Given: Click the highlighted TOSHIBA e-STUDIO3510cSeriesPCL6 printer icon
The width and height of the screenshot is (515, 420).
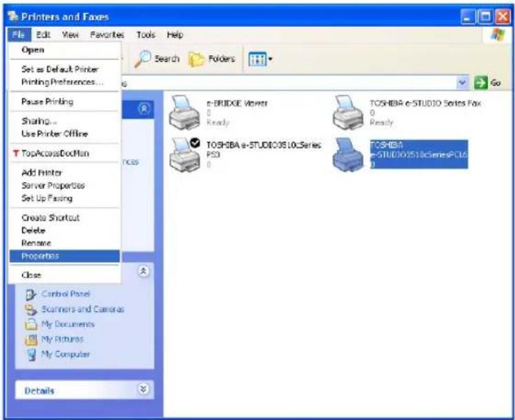Looking at the screenshot, I should 348,155.
